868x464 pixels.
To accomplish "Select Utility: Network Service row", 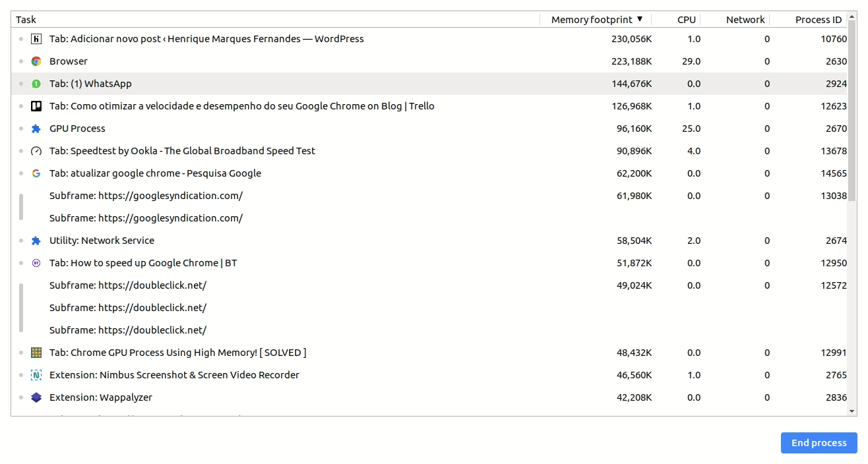I will click(x=429, y=241).
